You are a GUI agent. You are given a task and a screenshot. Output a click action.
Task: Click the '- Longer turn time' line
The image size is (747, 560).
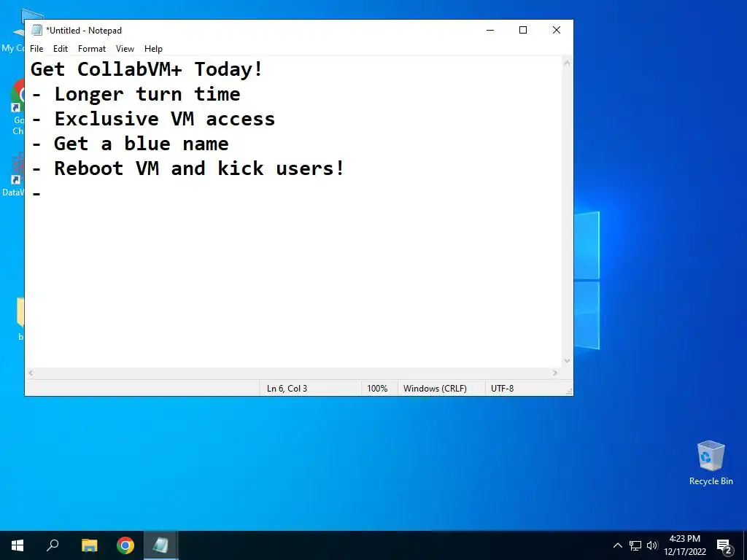pos(135,94)
